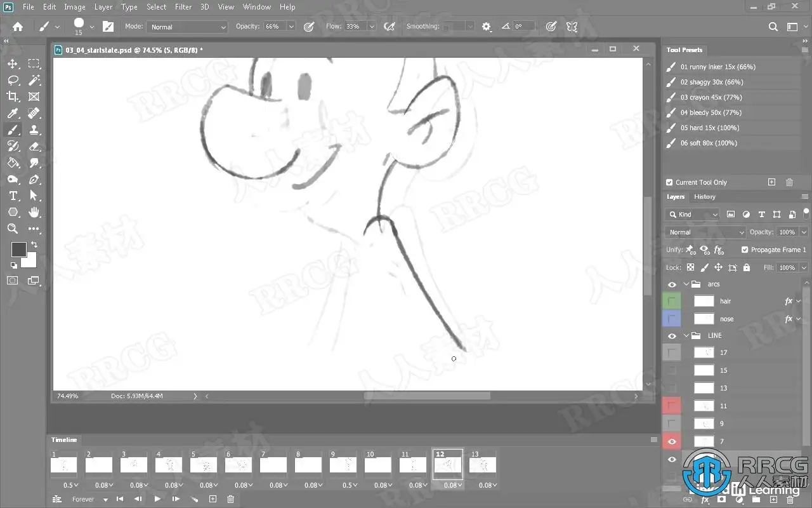
Task: Click the background color swatch
Action: click(x=29, y=260)
